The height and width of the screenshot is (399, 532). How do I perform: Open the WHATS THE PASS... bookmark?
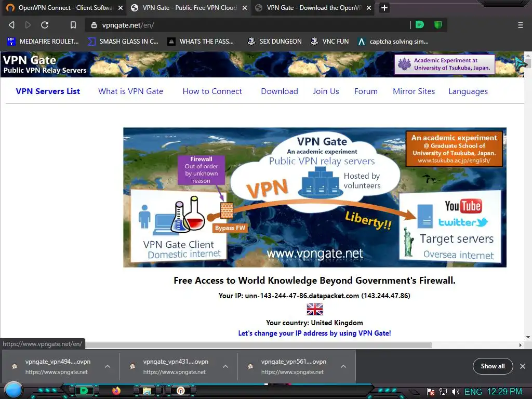pyautogui.click(x=201, y=42)
